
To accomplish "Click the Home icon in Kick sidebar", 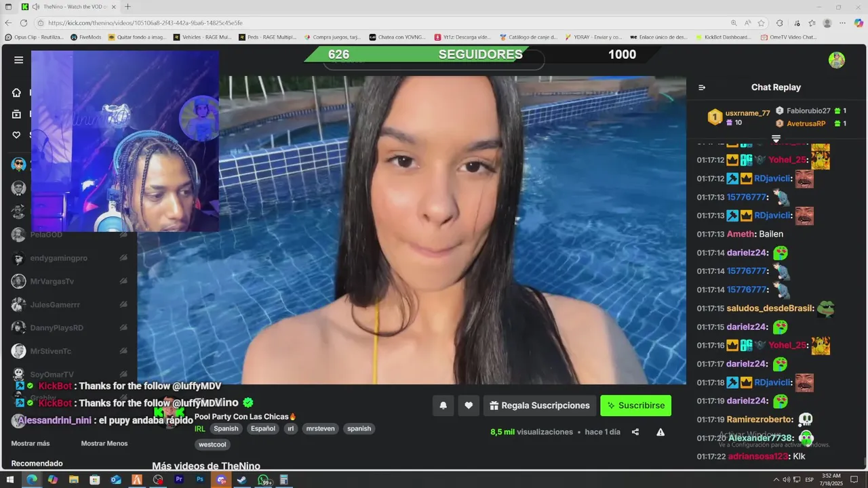I will 16,93.
